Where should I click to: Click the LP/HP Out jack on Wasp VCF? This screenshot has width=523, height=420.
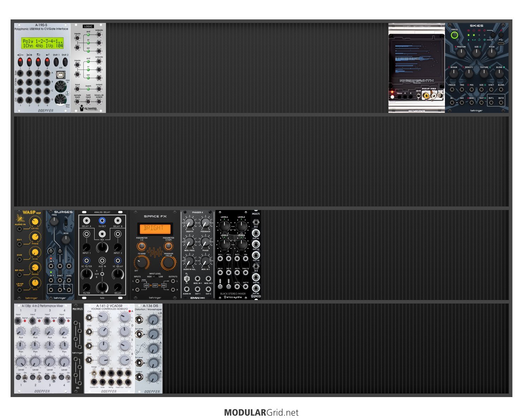point(19,290)
